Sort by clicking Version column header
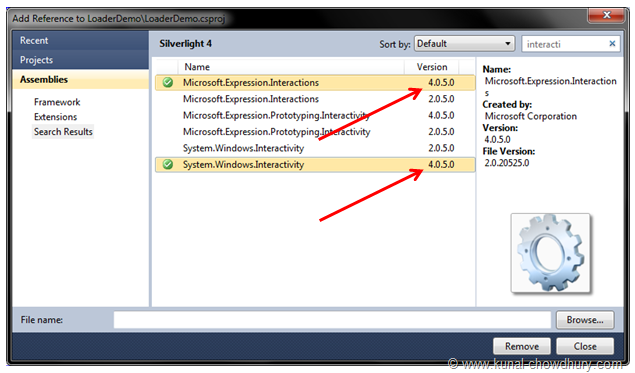 (x=432, y=67)
